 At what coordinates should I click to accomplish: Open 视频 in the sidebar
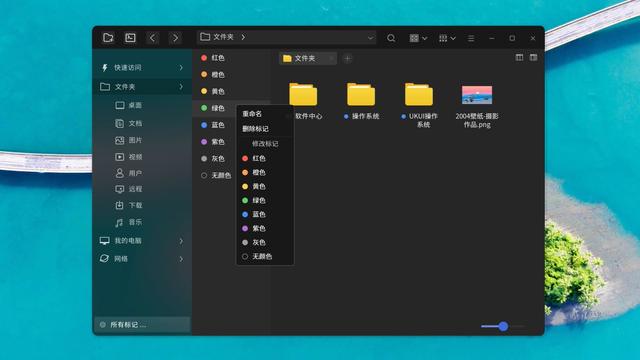[x=129, y=157]
